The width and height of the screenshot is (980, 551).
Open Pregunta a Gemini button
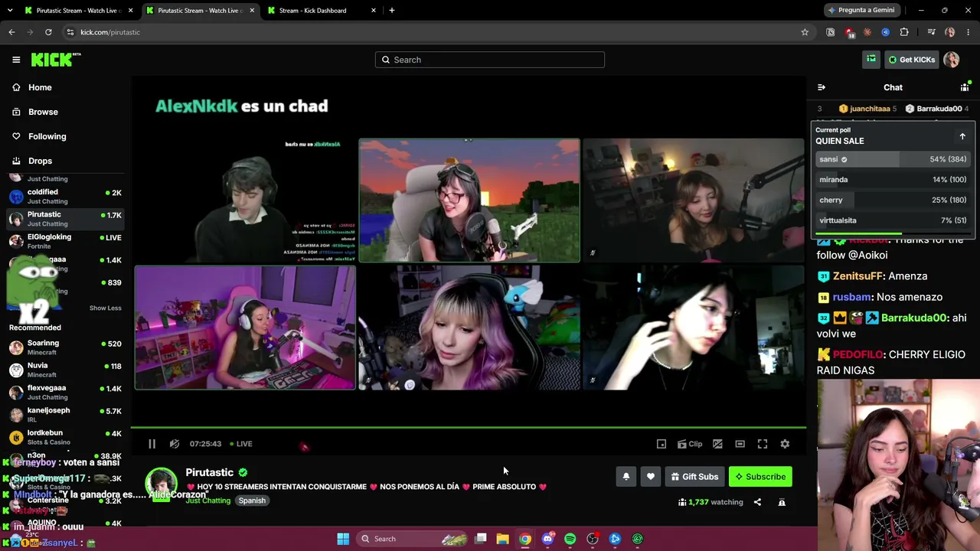pos(861,11)
